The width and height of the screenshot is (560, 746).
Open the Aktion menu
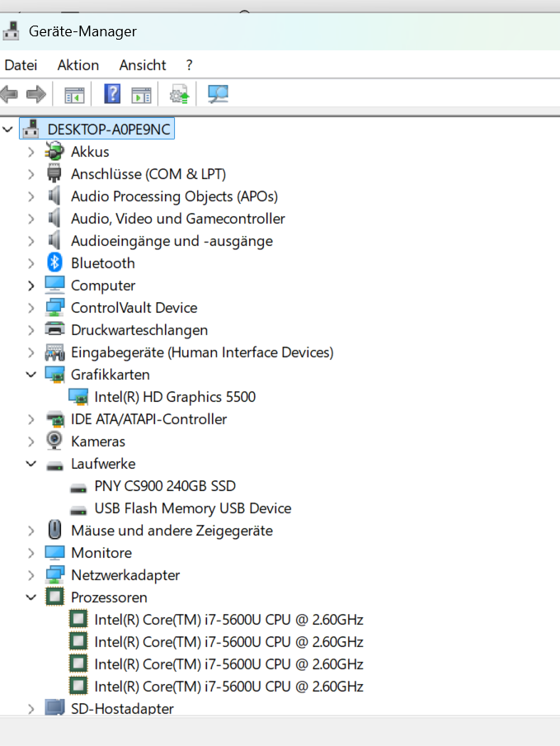(x=78, y=64)
